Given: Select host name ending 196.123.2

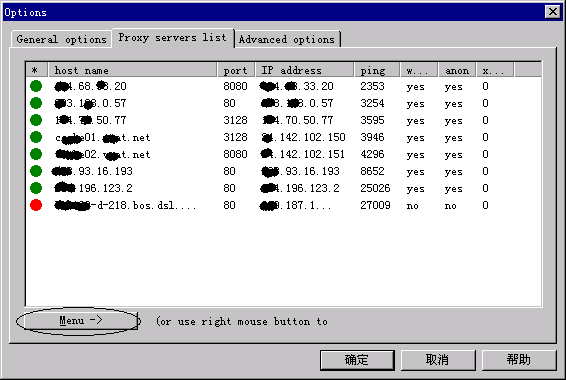Looking at the screenshot, I should coord(93,188).
